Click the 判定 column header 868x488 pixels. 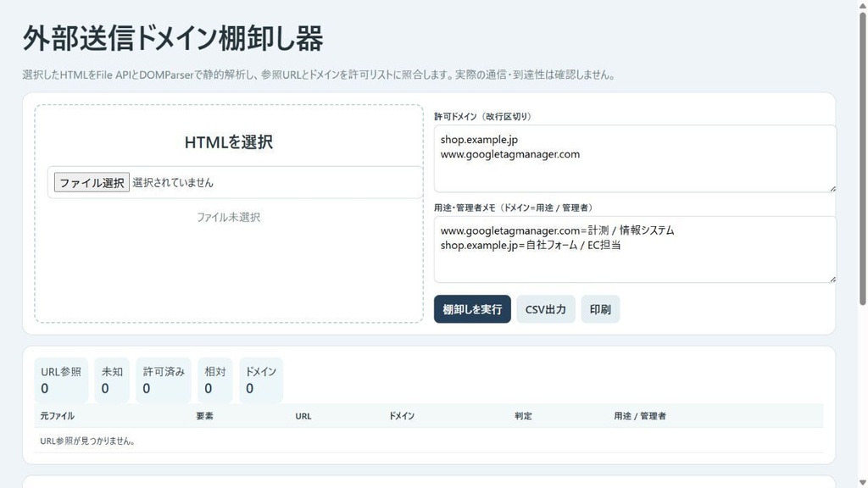coord(523,416)
